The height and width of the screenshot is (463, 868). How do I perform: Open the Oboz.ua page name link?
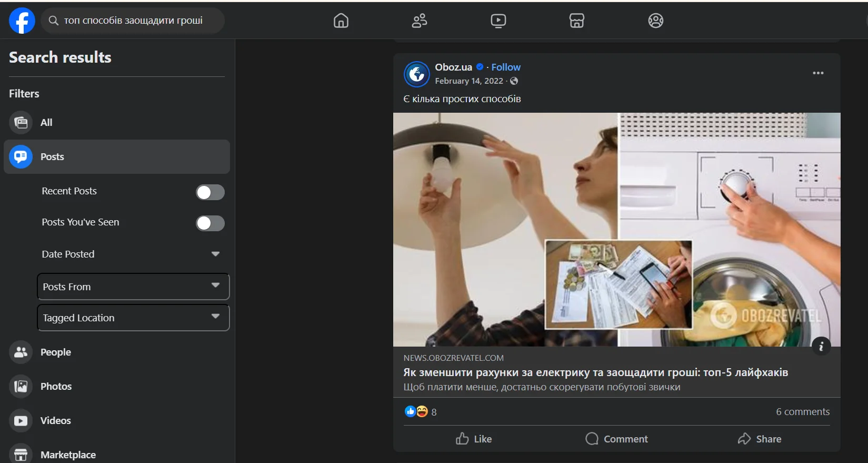[453, 67]
